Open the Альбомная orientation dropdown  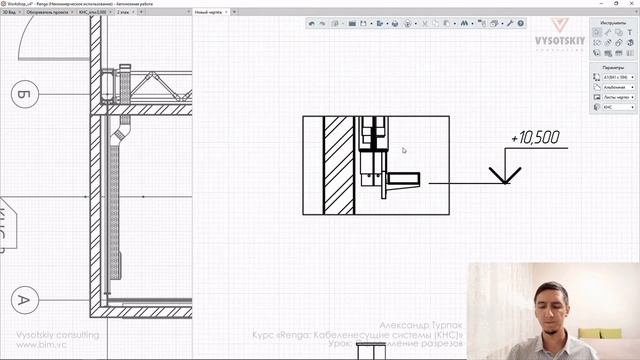point(619,87)
